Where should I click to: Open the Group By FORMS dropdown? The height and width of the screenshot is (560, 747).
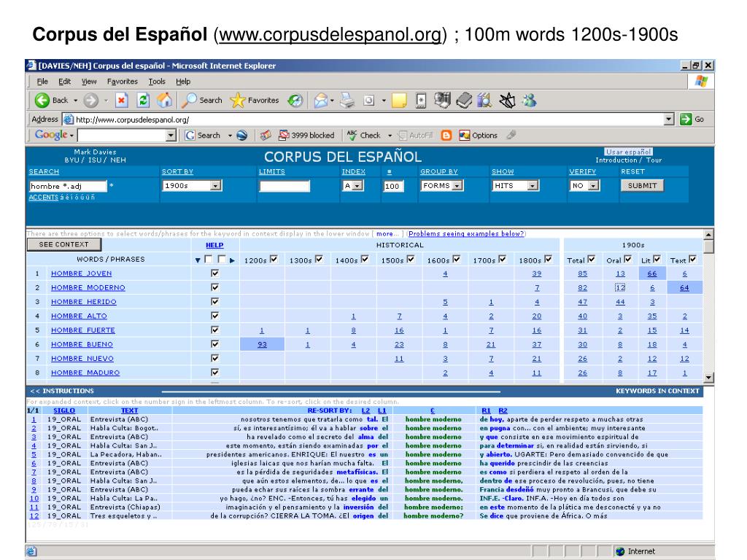[457, 186]
